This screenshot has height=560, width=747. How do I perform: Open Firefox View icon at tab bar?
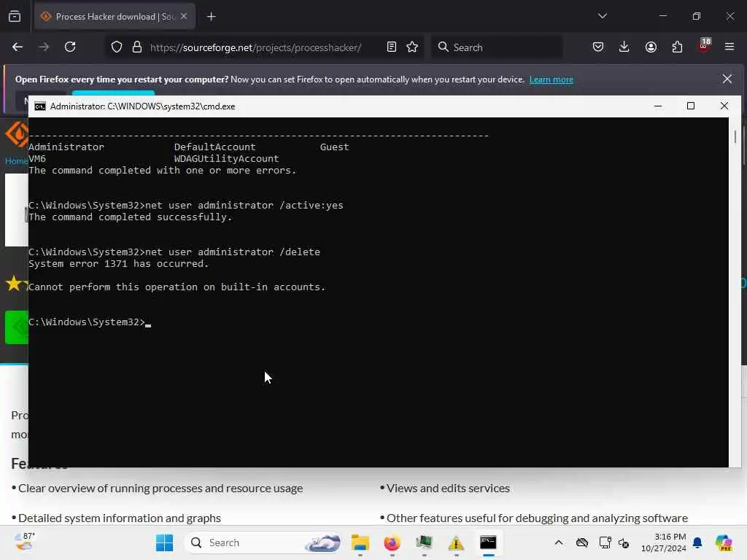coord(15,17)
